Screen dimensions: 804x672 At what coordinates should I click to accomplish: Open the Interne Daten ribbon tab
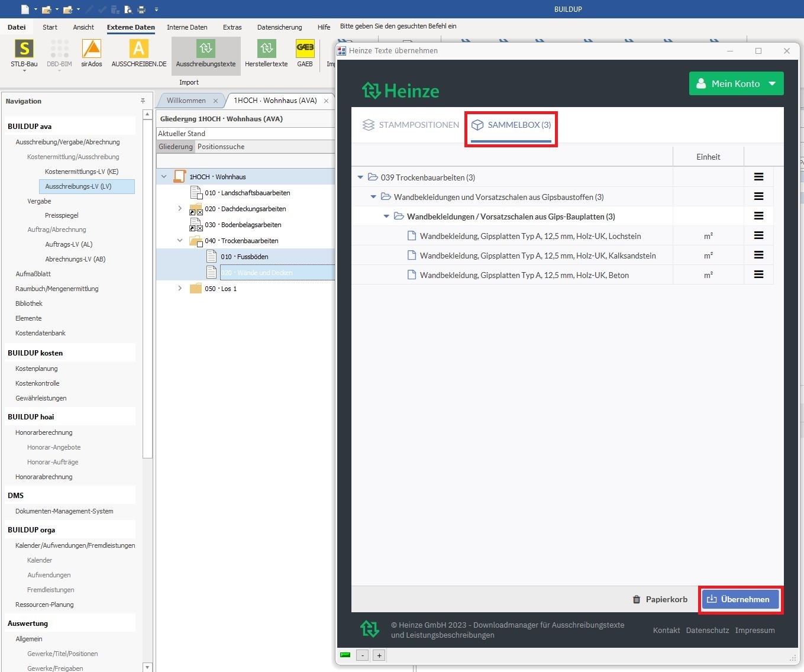tap(187, 27)
